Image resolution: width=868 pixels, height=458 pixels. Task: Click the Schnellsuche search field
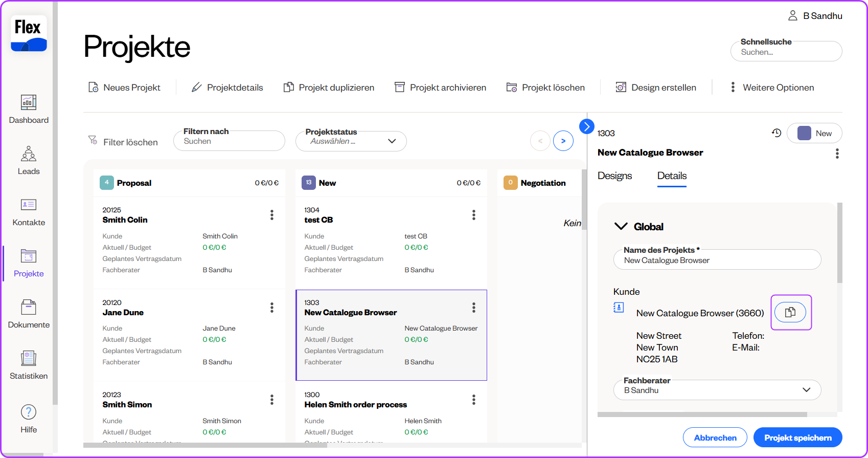point(786,52)
